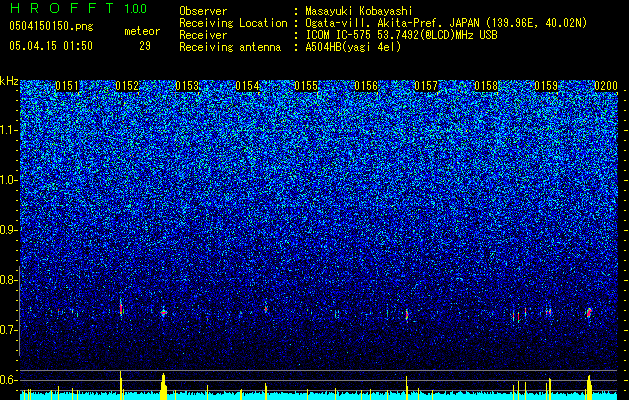Click the tallest yellow power spike under 0152
The image size is (629, 400).
[120, 385]
